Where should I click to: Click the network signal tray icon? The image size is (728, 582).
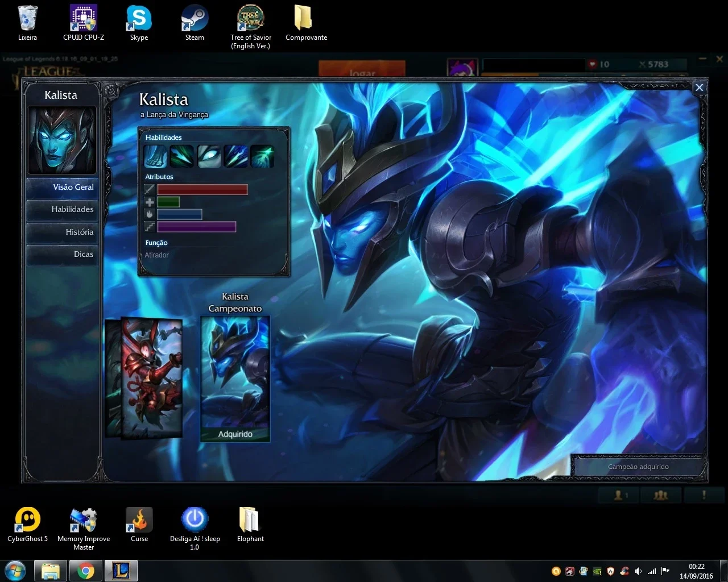pyautogui.click(x=652, y=571)
